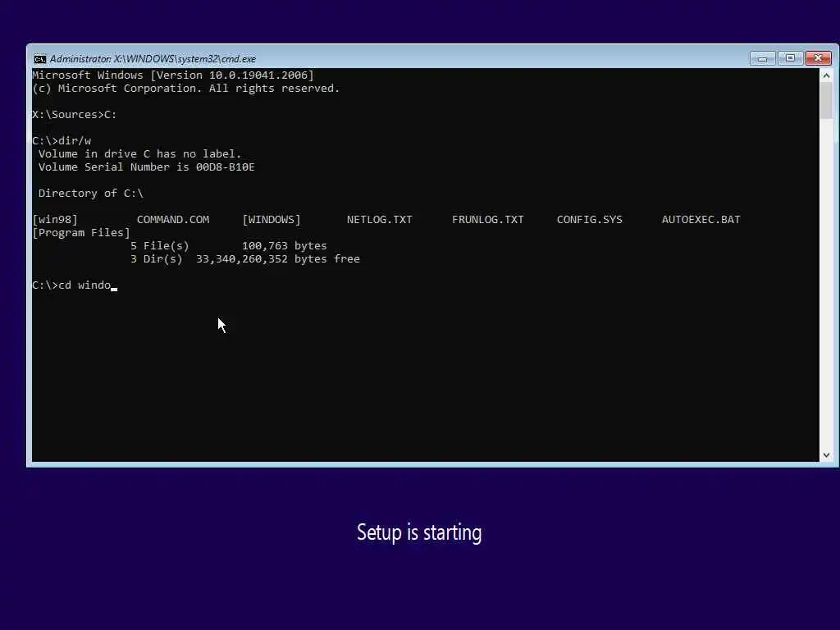The height and width of the screenshot is (630, 840).
Task: Click the [win98] directory entry
Action: coord(55,220)
